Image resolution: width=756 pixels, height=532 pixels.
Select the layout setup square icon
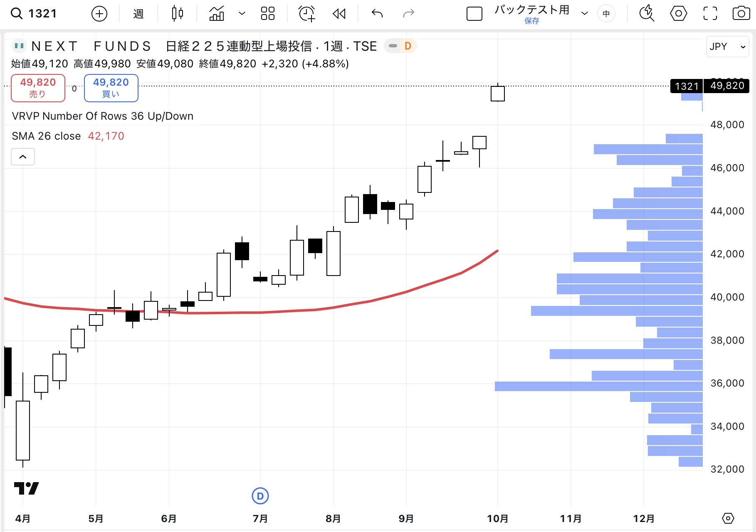[x=474, y=14]
